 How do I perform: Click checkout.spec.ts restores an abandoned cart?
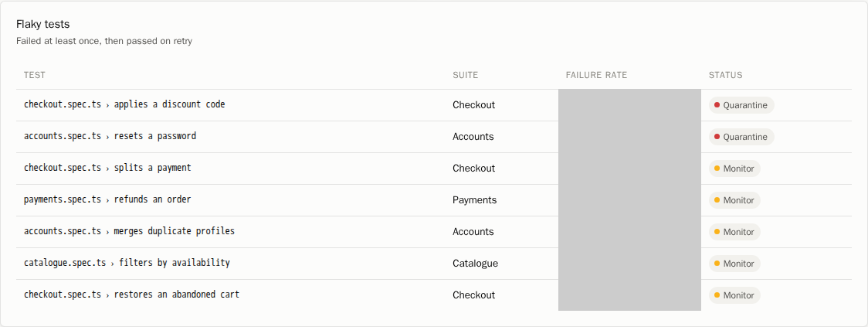pyautogui.click(x=132, y=295)
